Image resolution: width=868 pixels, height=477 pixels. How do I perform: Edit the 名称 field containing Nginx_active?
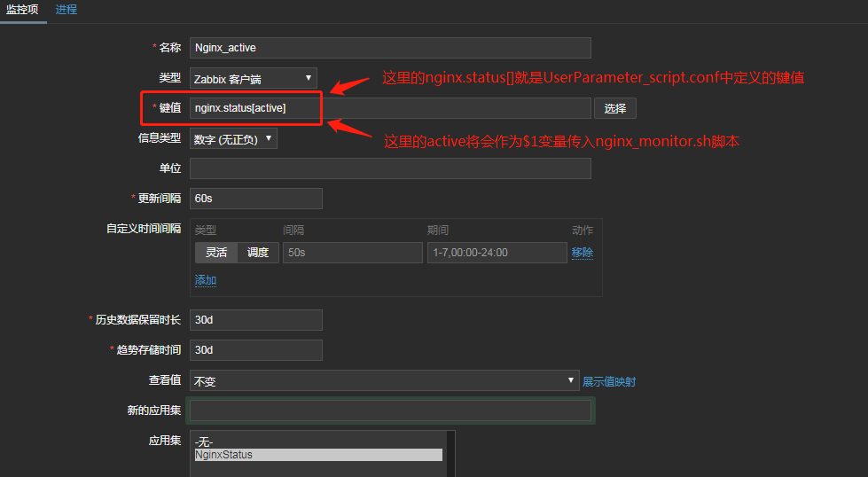pyautogui.click(x=390, y=48)
